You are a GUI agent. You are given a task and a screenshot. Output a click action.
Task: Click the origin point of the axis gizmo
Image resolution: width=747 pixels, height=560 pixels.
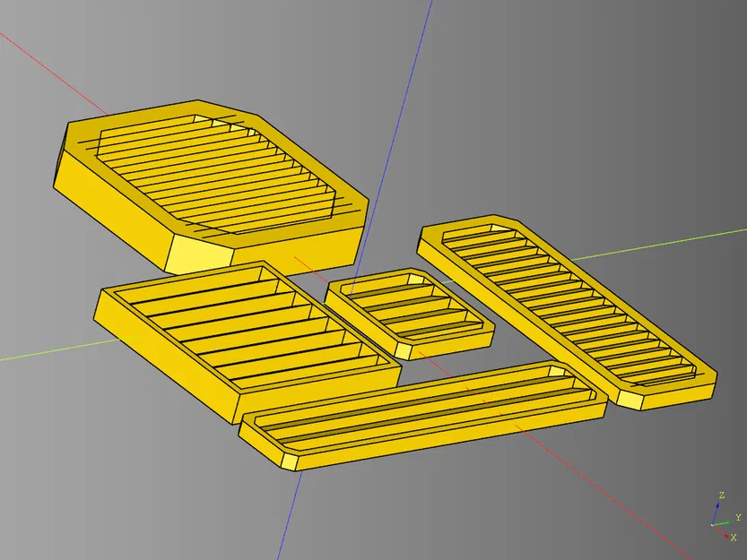(712, 525)
